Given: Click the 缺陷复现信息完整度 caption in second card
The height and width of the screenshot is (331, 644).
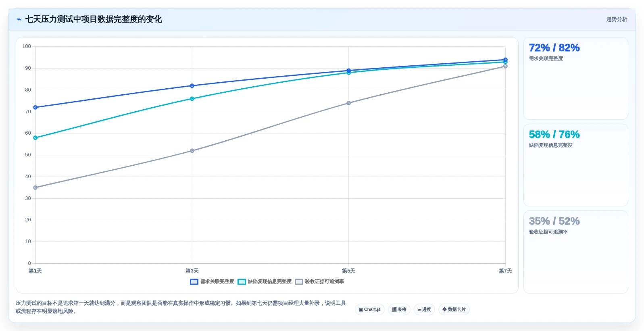Looking at the screenshot, I should click(x=551, y=146).
